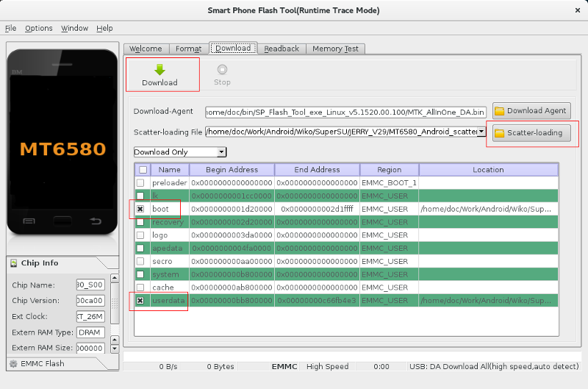Click boot Begin Address 0x0000000001d20000
The width and height of the screenshot is (588, 389).
pyautogui.click(x=232, y=209)
